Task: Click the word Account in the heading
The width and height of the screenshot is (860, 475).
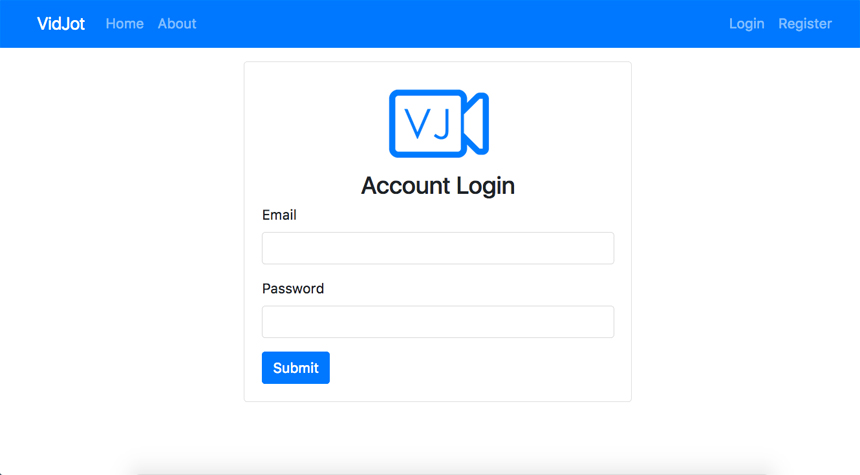Action: pyautogui.click(x=405, y=185)
